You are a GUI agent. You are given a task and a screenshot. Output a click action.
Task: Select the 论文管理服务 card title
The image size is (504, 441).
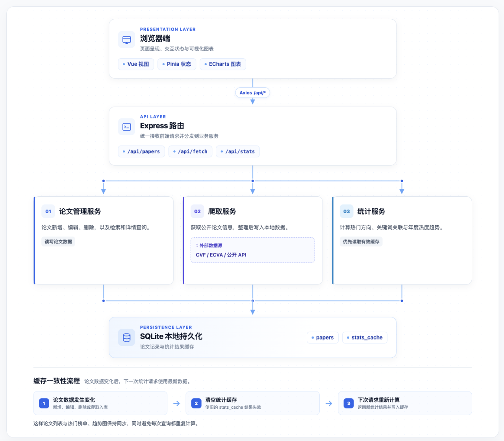[x=80, y=211]
